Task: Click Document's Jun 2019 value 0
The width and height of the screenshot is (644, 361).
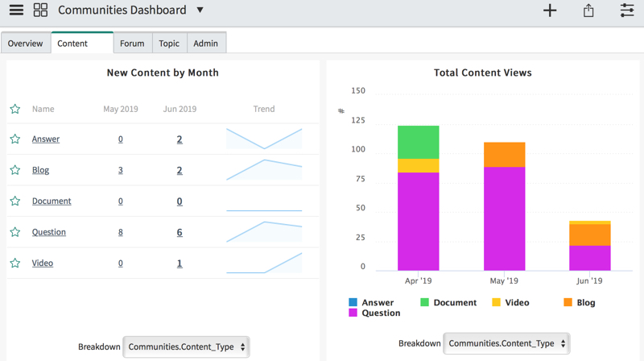Action: (x=180, y=201)
